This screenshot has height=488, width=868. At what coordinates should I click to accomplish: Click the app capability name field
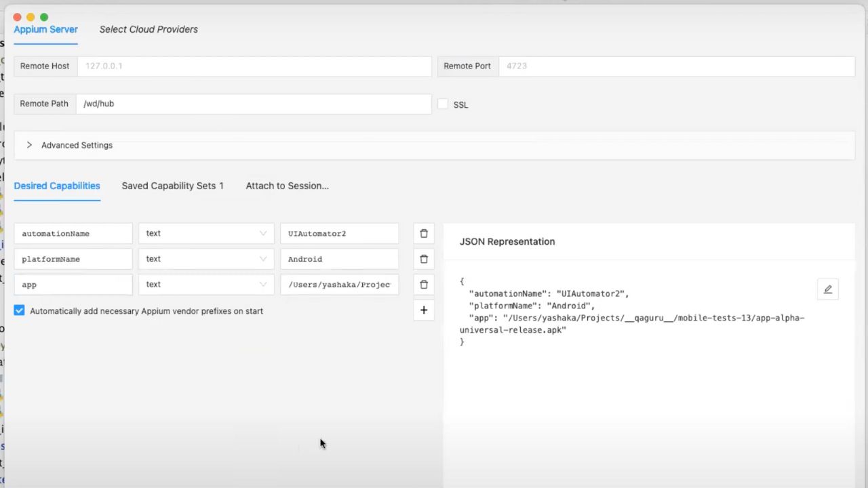pyautogui.click(x=73, y=285)
